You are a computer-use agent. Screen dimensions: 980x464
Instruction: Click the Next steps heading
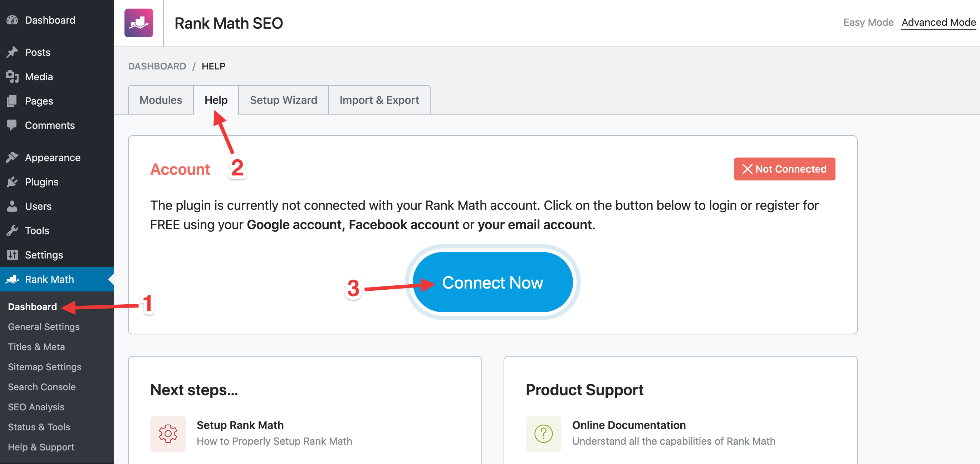194,390
